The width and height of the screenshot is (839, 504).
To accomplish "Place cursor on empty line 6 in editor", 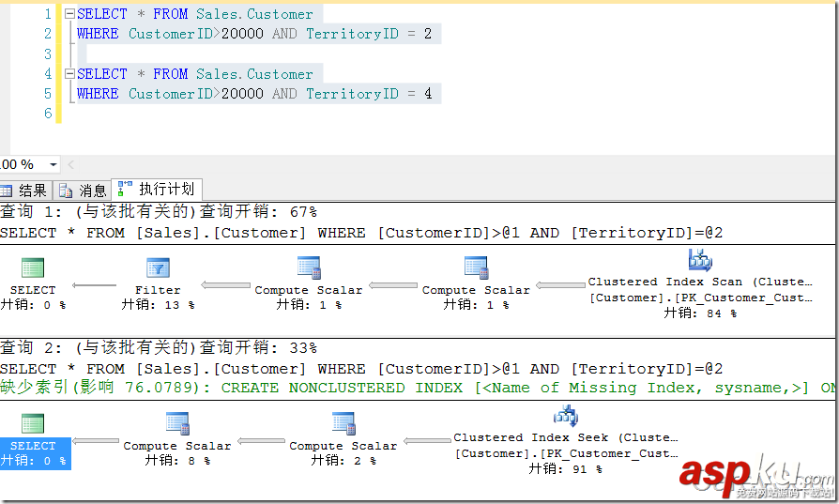I will pyautogui.click(x=188, y=114).
